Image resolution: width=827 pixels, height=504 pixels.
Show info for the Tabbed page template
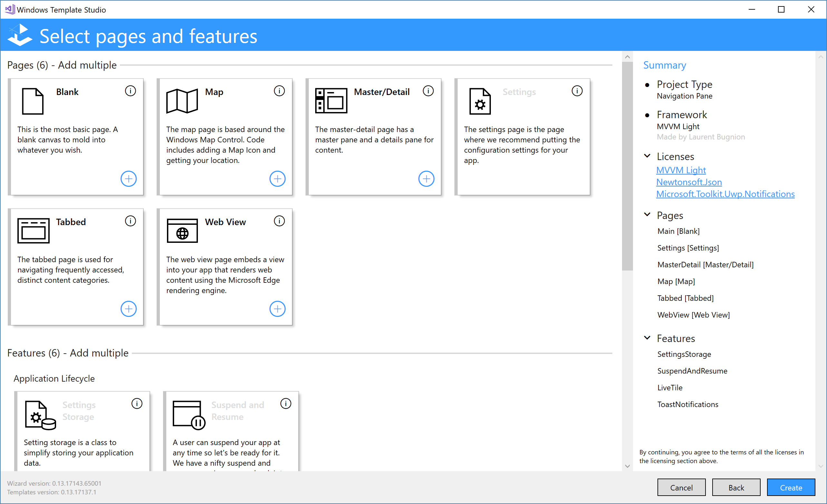coord(131,221)
